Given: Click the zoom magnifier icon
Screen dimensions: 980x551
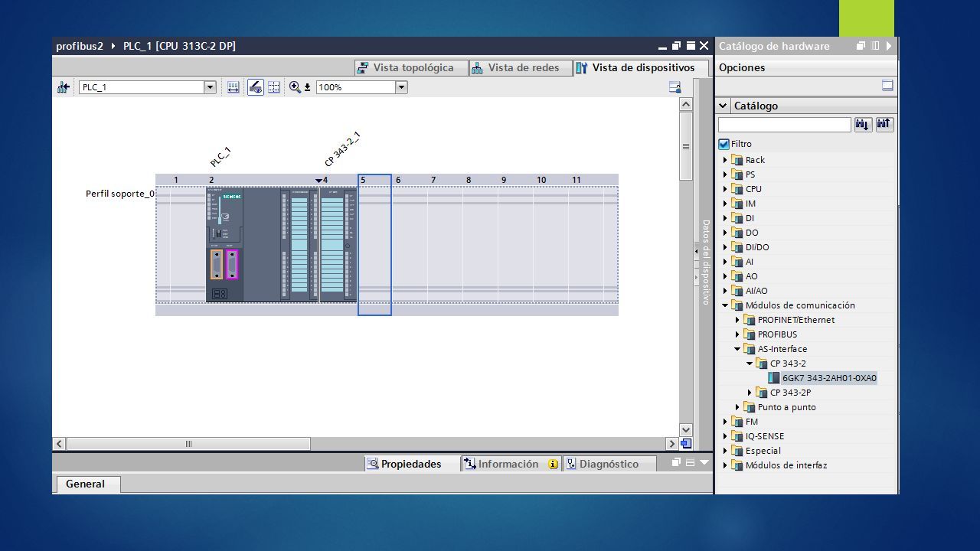Looking at the screenshot, I should click(295, 87).
